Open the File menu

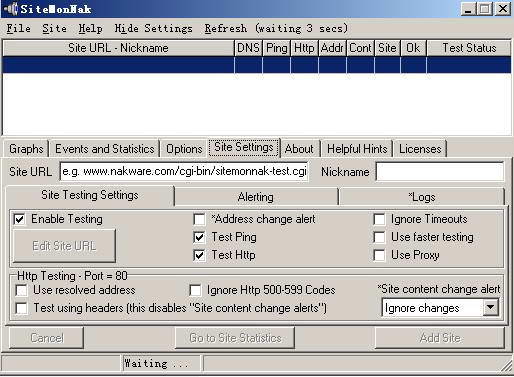coord(19,28)
